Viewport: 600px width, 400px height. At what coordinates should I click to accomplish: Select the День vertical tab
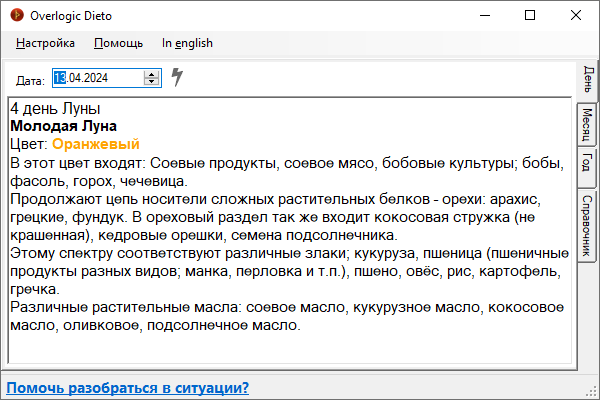(588, 80)
